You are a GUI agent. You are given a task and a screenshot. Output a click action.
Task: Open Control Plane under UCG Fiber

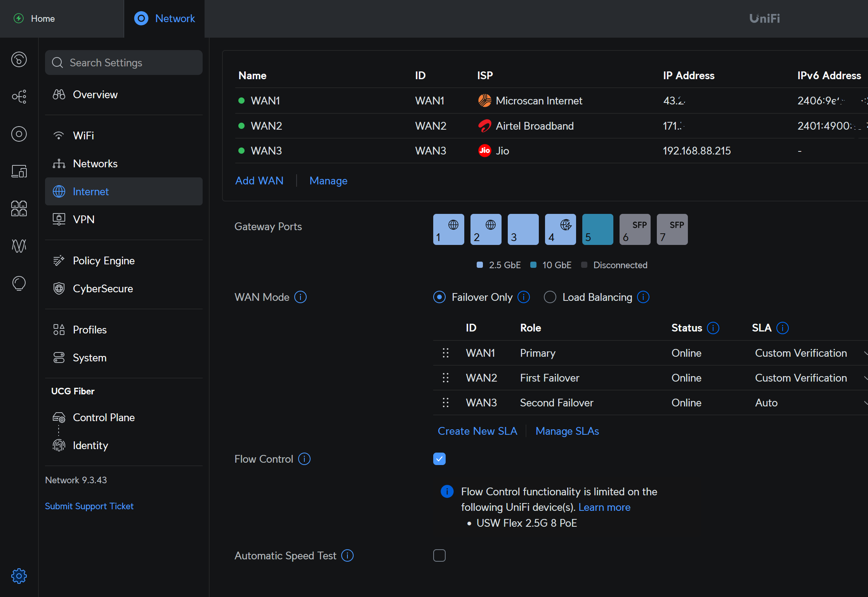click(124, 417)
